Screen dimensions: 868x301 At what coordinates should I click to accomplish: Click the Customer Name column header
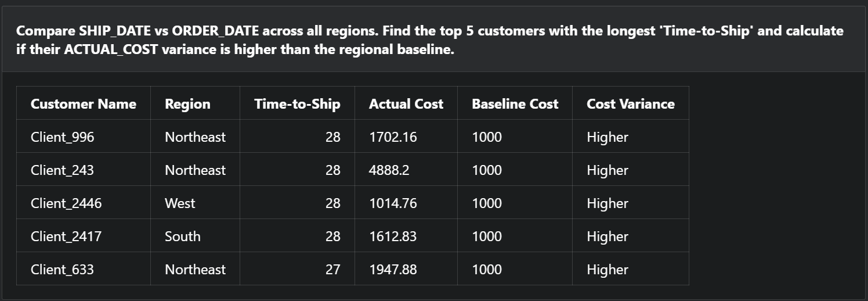click(83, 104)
